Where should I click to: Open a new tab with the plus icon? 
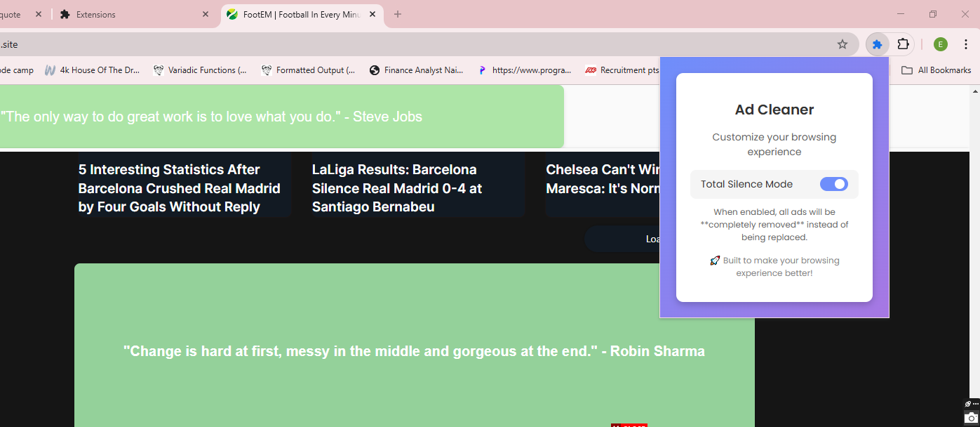tap(398, 14)
